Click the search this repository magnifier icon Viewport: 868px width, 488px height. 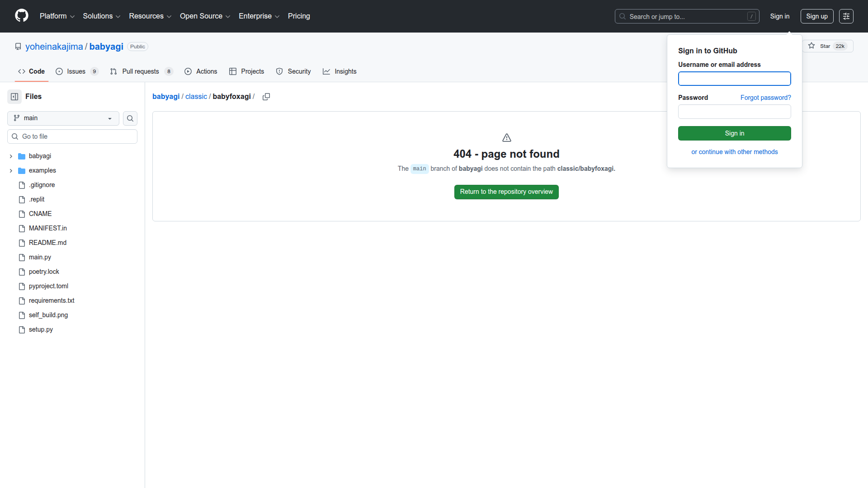coord(130,118)
